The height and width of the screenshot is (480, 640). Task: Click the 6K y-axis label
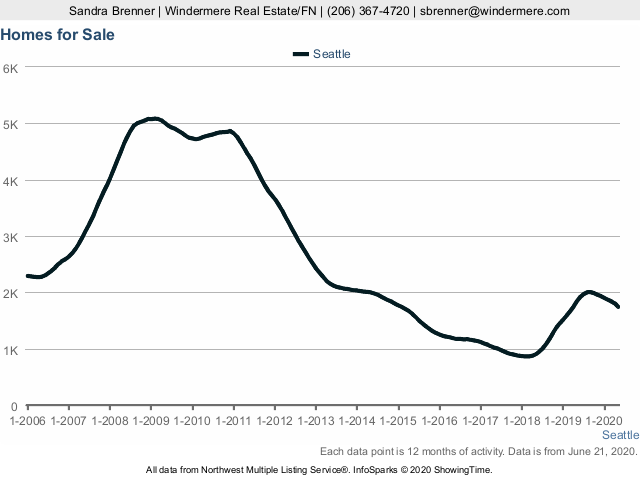[11, 68]
